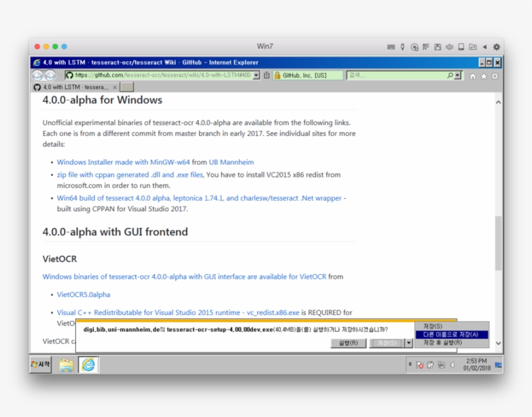Go to the Internet Explorer home page icon
Image resolution: width=532 pixels, height=417 pixels.
coord(472,77)
